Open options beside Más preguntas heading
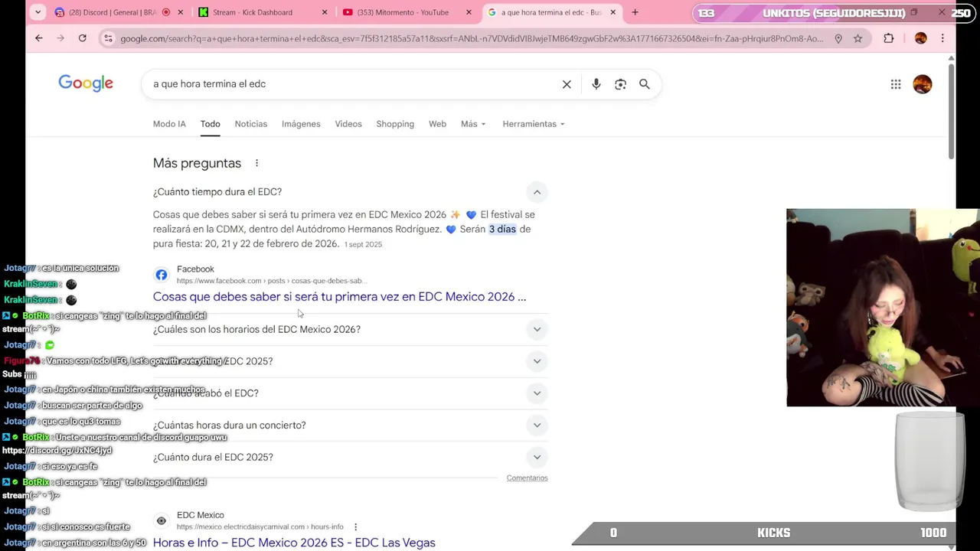Image resolution: width=980 pixels, height=551 pixels. (256, 163)
